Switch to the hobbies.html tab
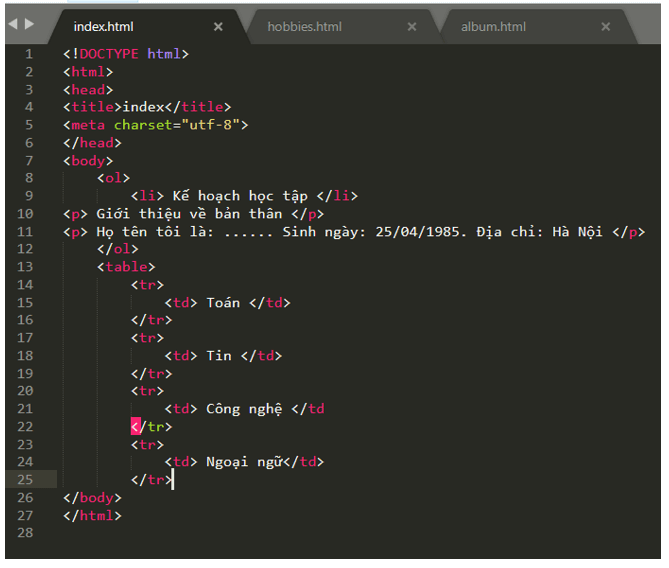 [x=304, y=27]
